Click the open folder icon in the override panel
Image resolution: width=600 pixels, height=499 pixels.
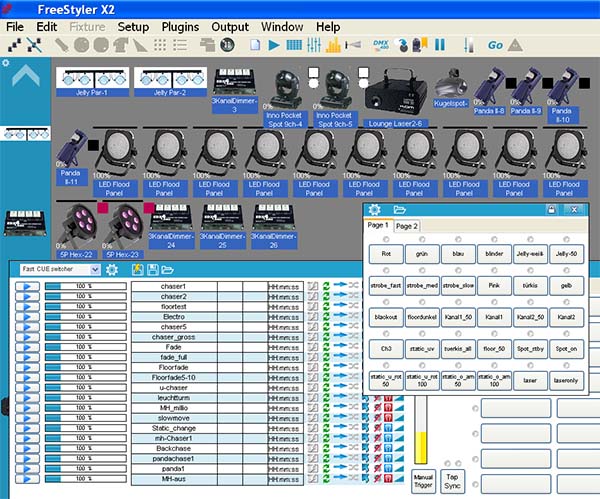coord(400,210)
